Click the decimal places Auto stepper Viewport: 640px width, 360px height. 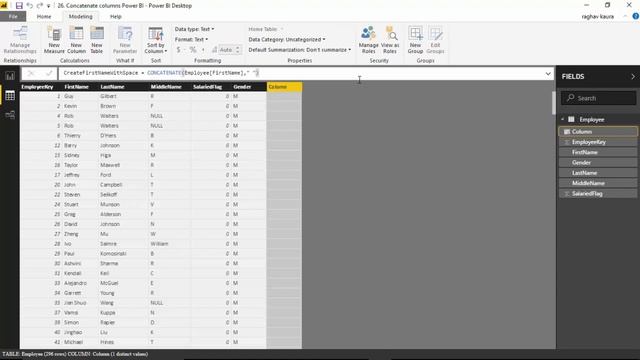coord(230,50)
